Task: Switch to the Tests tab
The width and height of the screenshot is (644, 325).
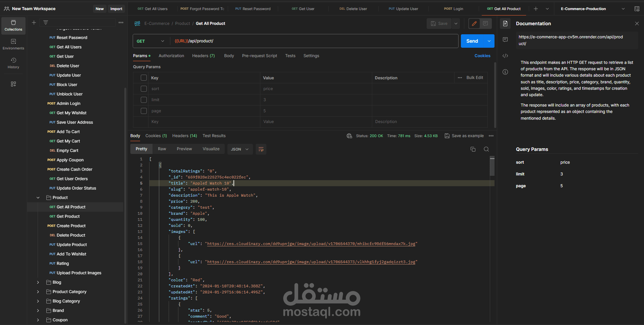Action: pos(290,56)
